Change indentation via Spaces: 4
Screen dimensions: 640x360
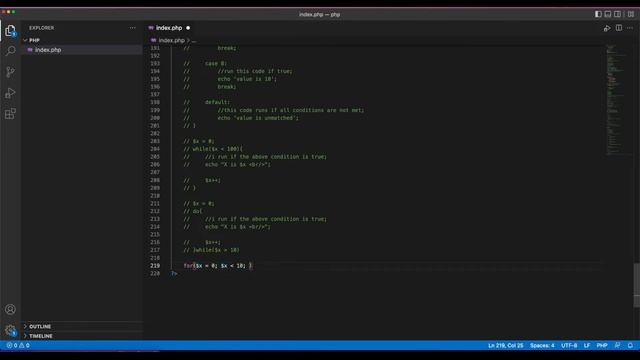pyautogui.click(x=542, y=345)
